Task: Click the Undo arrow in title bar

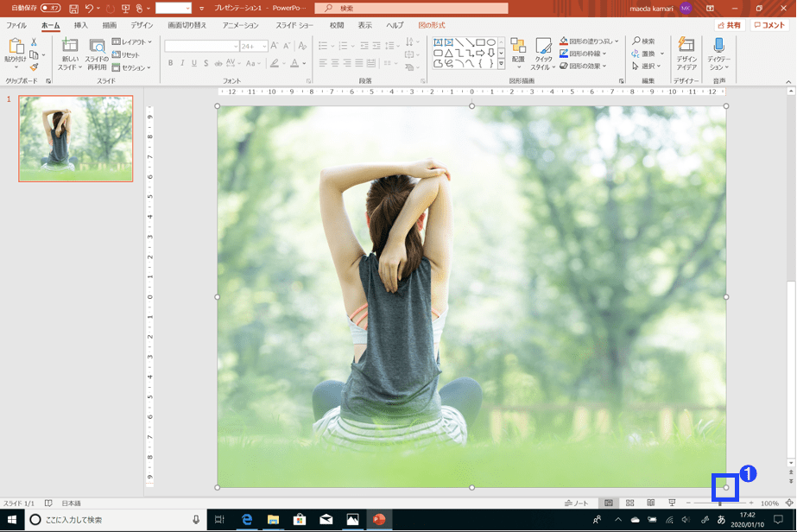Action: (x=90, y=8)
